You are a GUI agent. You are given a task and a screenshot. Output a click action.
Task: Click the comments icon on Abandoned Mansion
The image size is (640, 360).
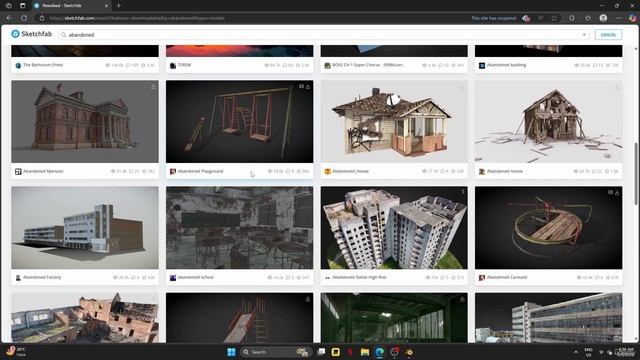(131, 171)
